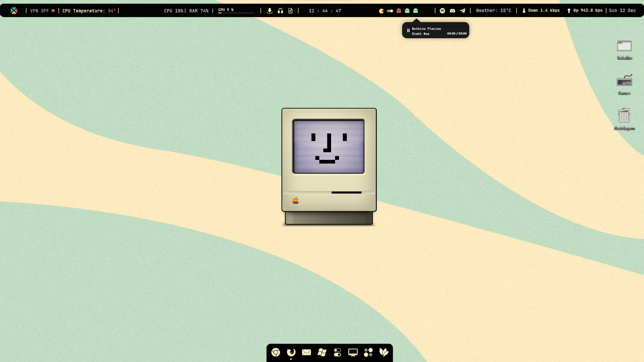Open the document notes icon

290,11
